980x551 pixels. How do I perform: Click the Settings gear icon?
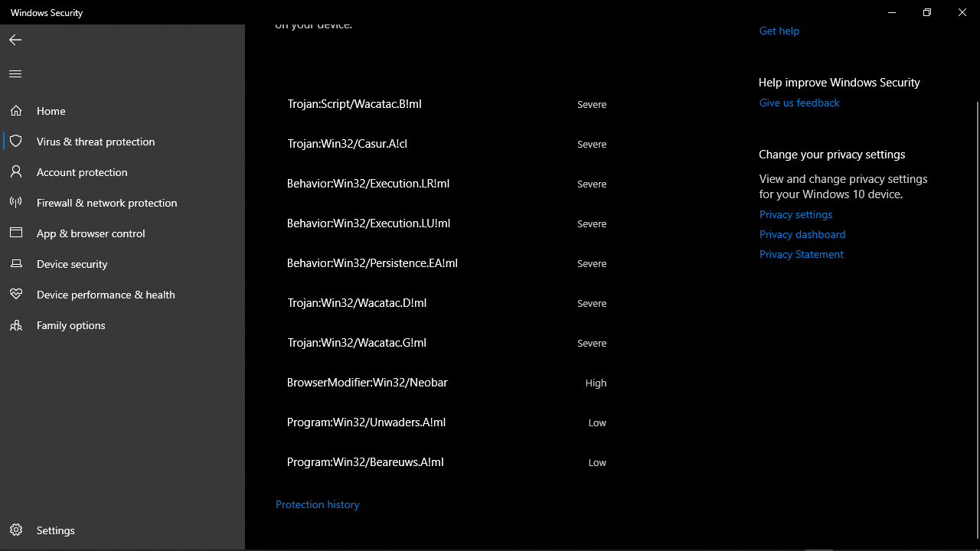16,530
